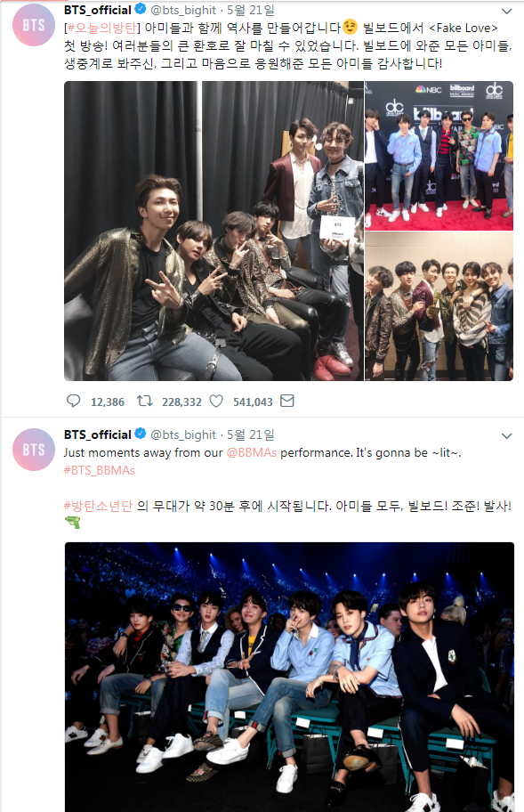Open BTS avatar on second tweet
524x812 pixels.
point(34,450)
